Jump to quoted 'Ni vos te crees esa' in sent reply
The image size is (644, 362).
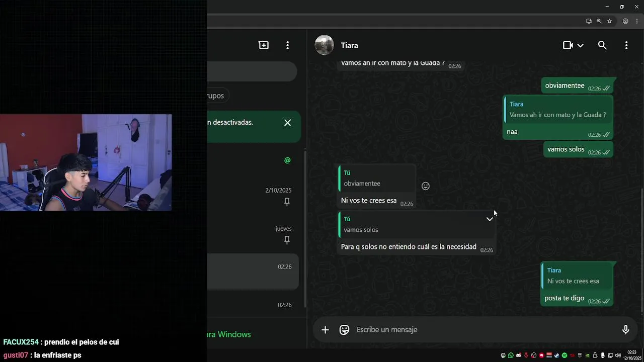point(576,276)
